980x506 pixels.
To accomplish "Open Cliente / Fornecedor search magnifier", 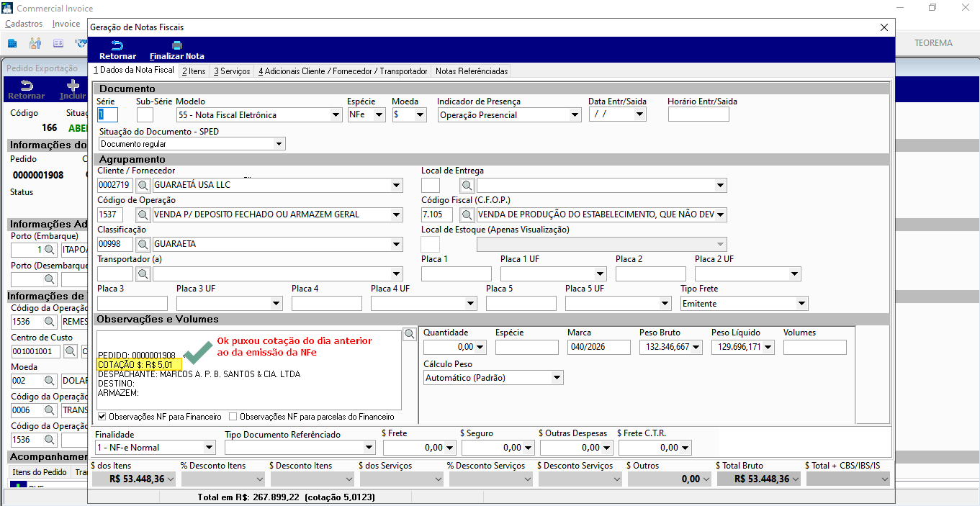I will click(x=143, y=185).
